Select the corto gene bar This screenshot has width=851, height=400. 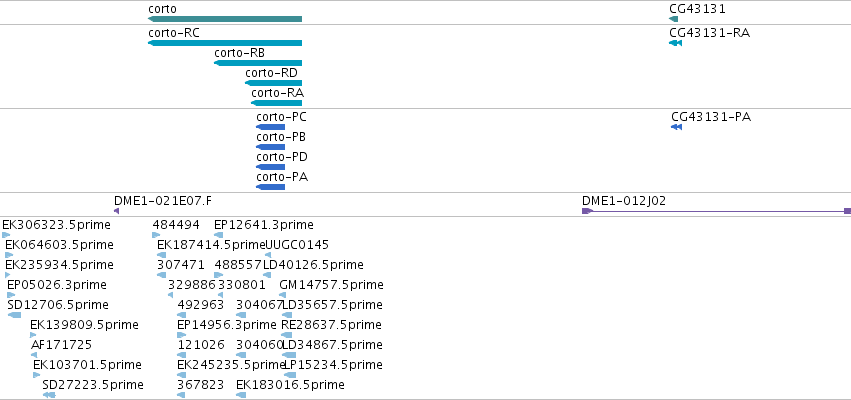pos(225,19)
